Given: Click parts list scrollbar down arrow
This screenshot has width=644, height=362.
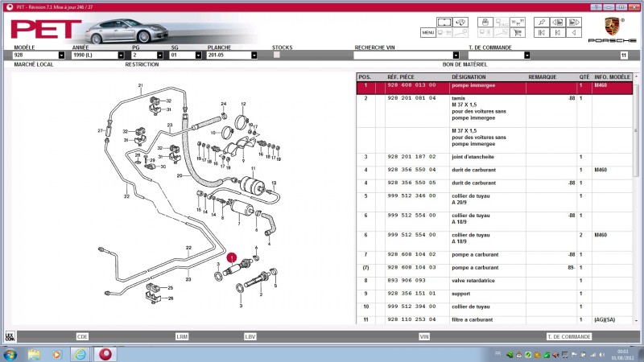Looking at the screenshot, I should pos(636,321).
